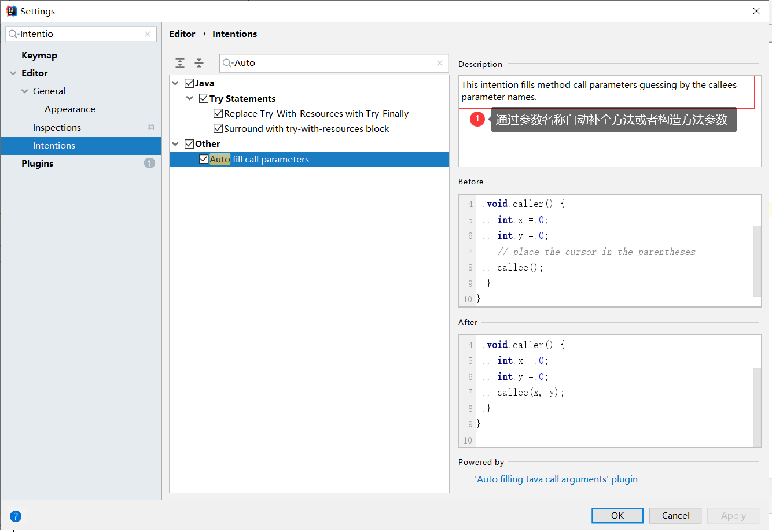Click Editor in the breadcrumb

tap(182, 34)
